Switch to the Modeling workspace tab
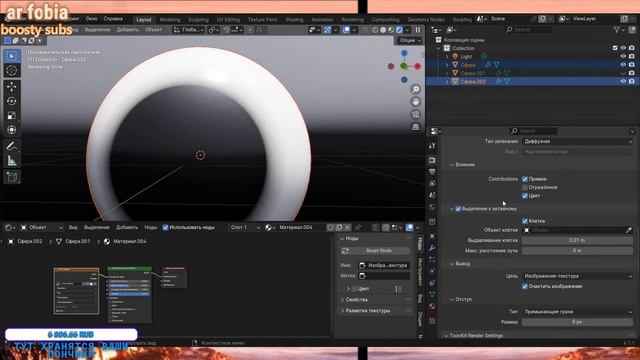The image size is (640, 360). 170,20
